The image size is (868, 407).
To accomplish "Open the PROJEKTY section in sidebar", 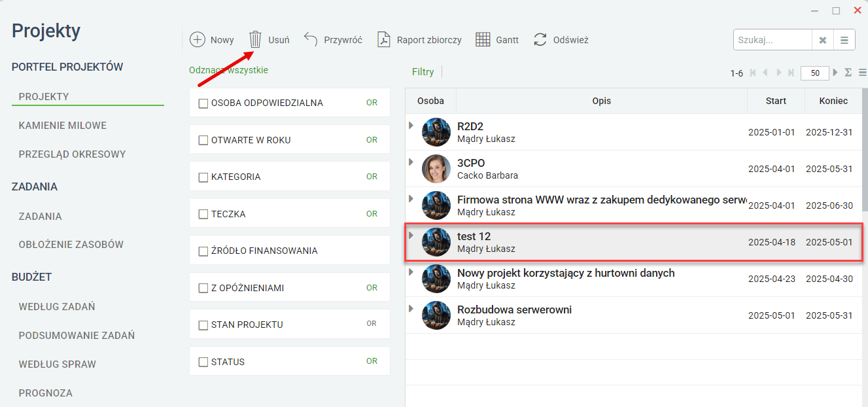I will coord(44,97).
